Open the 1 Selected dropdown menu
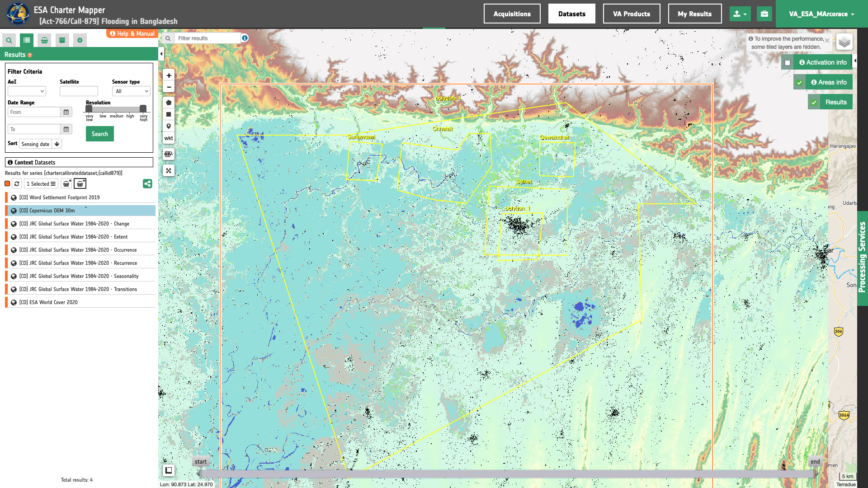Image resolution: width=868 pixels, height=488 pixels. 41,184
